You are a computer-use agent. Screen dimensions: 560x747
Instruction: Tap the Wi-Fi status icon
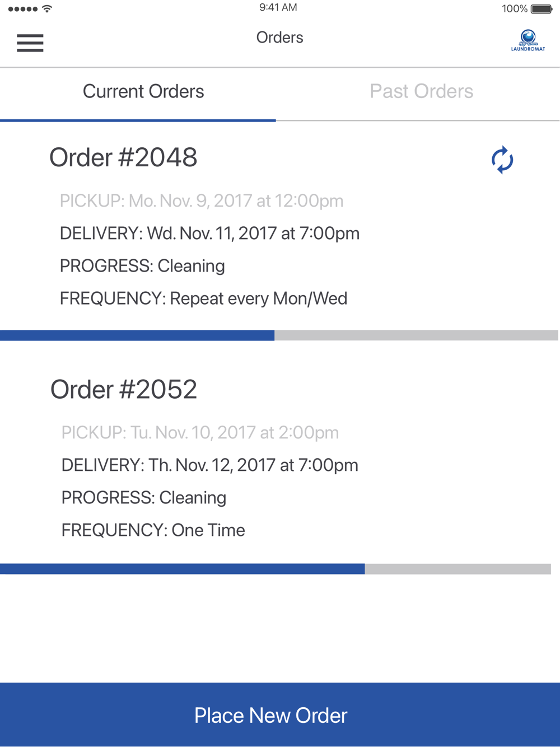coord(47,9)
